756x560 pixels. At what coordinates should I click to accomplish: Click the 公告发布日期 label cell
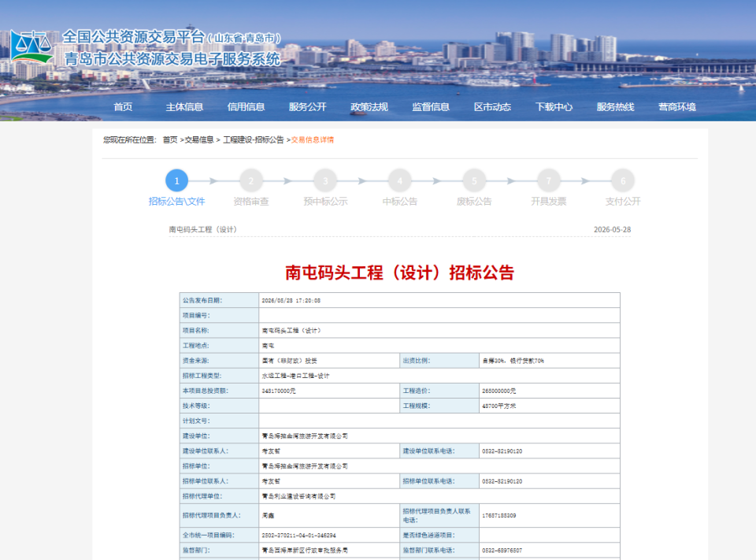220,301
